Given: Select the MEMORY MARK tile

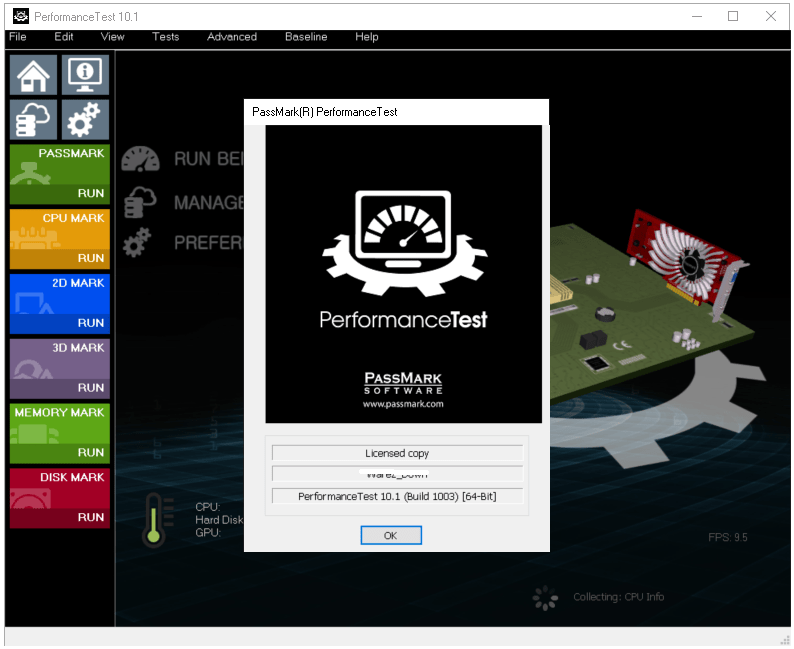Looking at the screenshot, I should (60, 424).
